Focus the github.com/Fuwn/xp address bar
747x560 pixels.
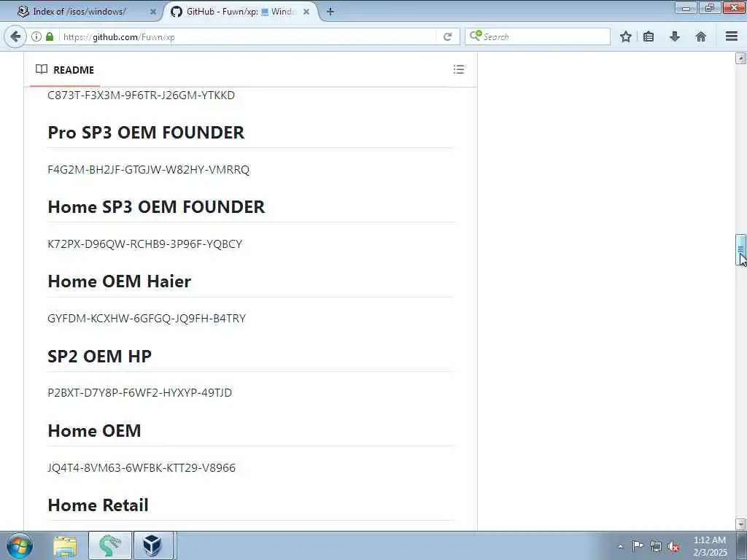pos(248,36)
